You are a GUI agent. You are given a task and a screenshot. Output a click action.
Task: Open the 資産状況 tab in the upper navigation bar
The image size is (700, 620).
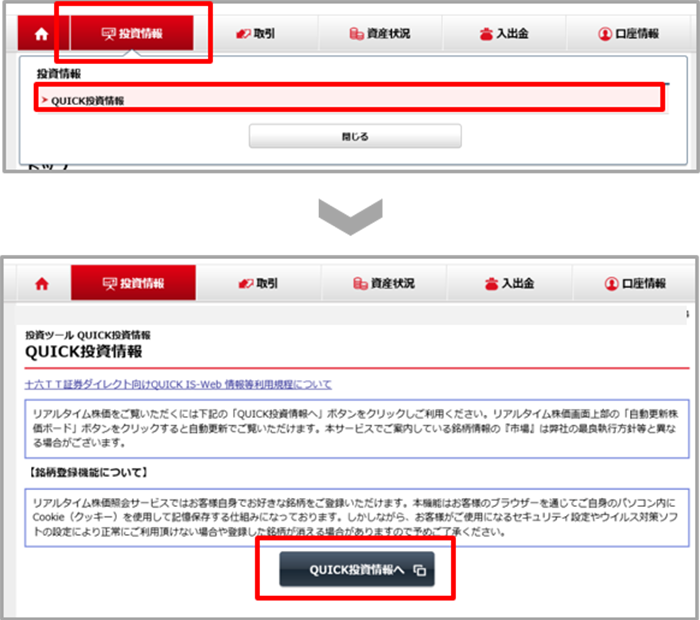[380, 33]
